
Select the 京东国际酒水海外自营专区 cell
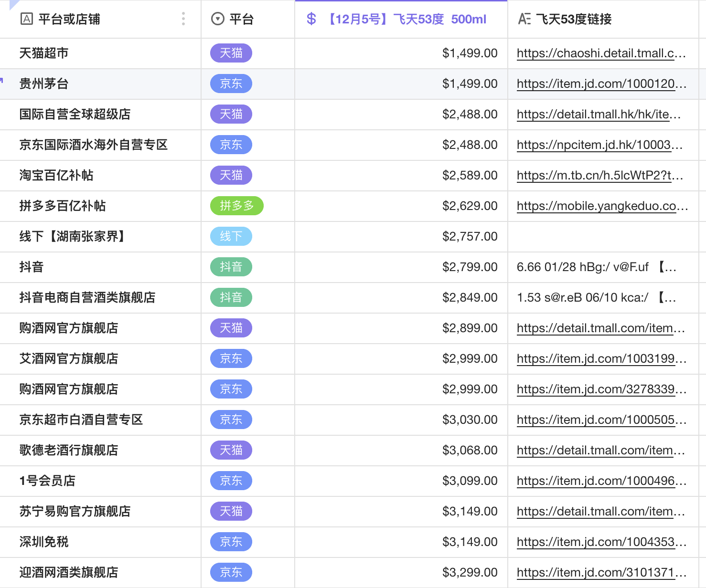coord(100,145)
